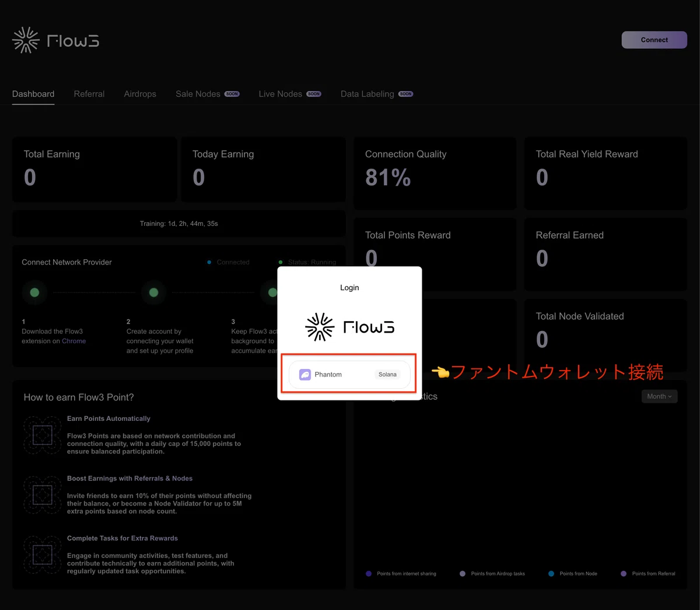This screenshot has height=610, width=700.
Task: Click the Complete Tasks for Extra Rewards icon
Action: (43, 555)
